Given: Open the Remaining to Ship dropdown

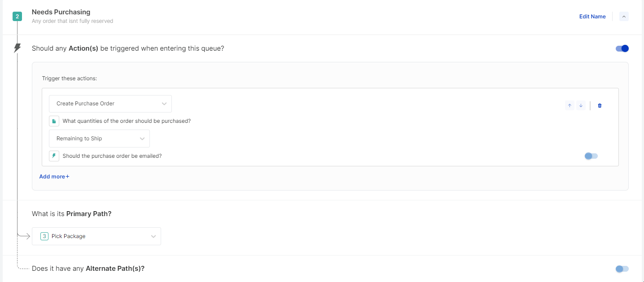Looking at the screenshot, I should 99,139.
